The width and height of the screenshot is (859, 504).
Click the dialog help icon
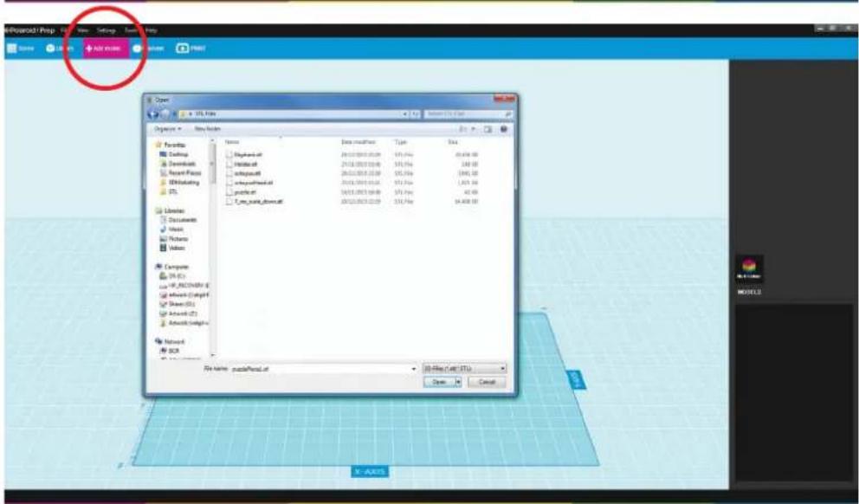503,129
